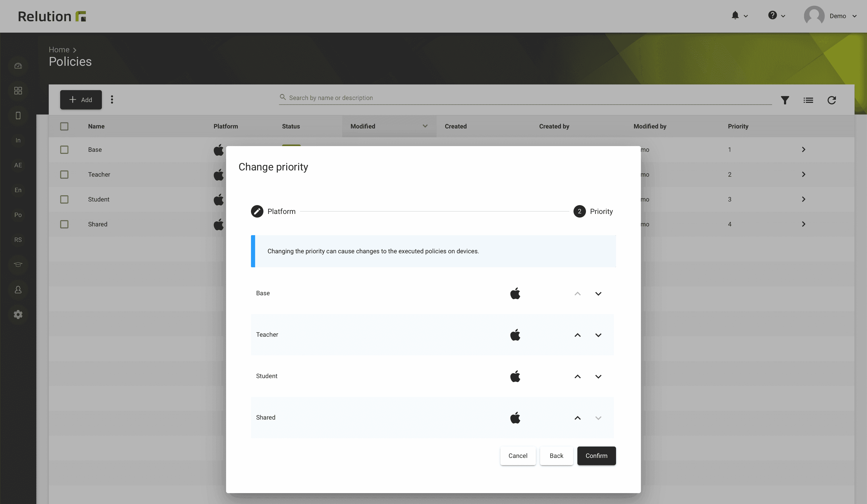Expand the Modified column sort dropdown

click(425, 126)
